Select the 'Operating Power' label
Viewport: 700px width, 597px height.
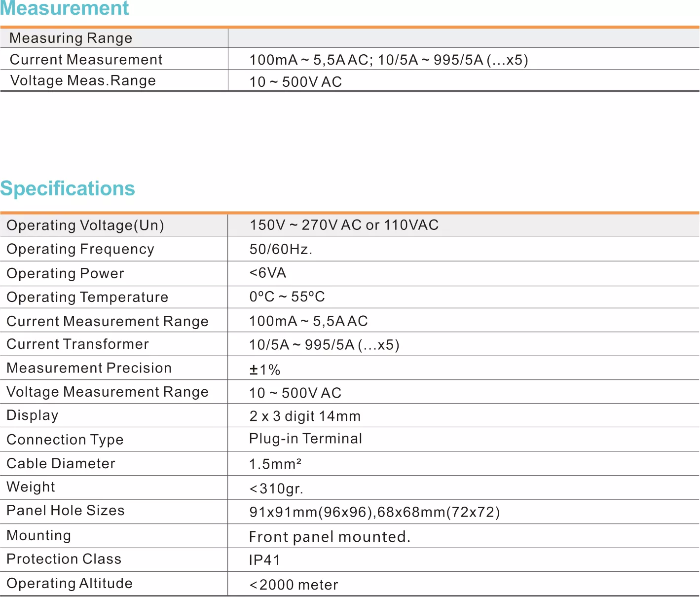(x=66, y=273)
